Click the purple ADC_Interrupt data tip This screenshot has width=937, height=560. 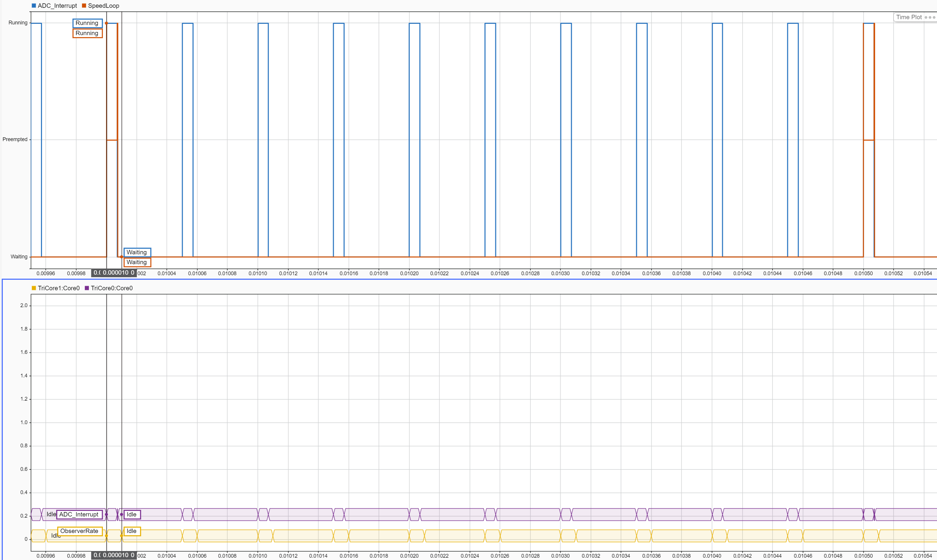click(x=79, y=514)
